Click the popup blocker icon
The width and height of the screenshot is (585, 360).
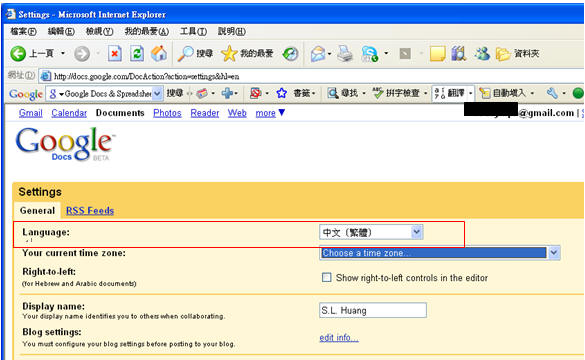point(256,93)
